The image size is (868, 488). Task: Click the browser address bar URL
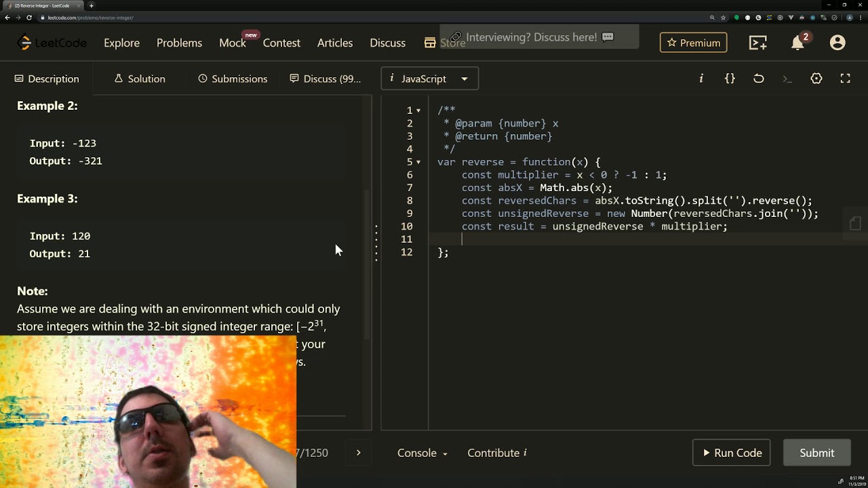[x=90, y=18]
